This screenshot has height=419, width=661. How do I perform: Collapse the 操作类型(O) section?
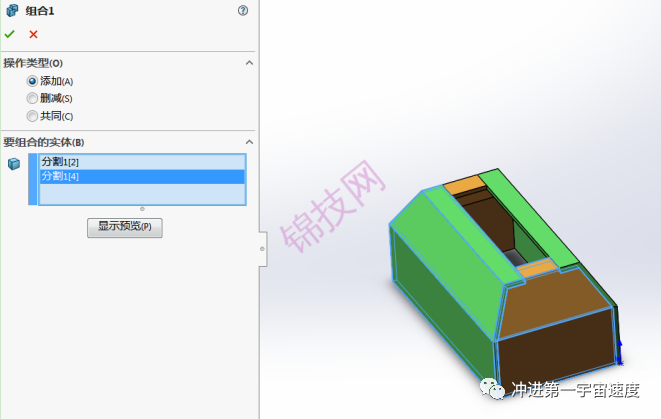point(249,63)
